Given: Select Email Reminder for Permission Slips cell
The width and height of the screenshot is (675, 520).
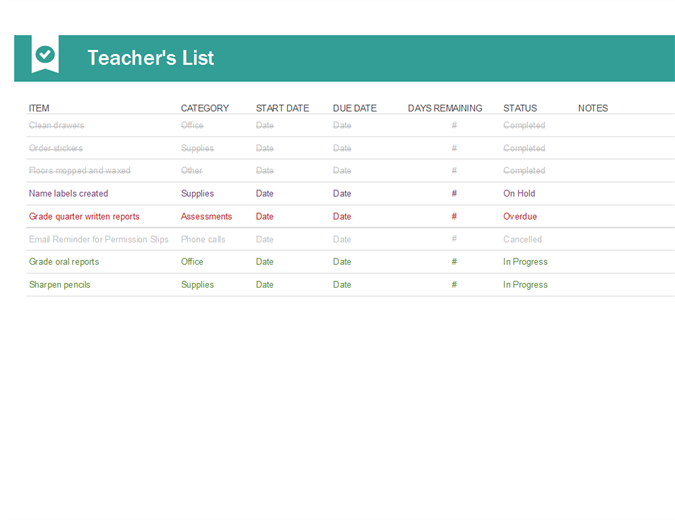Looking at the screenshot, I should [x=99, y=239].
